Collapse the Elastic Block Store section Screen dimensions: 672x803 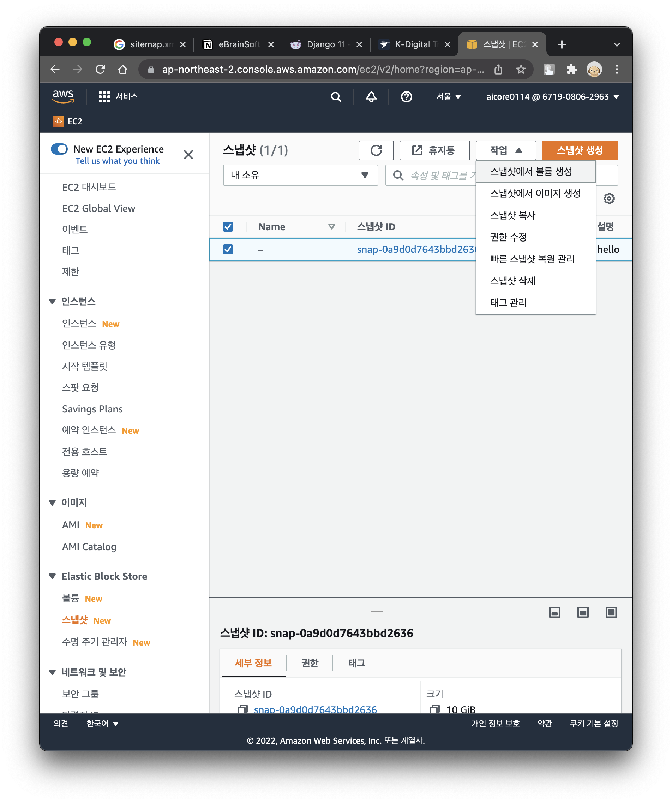pyautogui.click(x=52, y=576)
